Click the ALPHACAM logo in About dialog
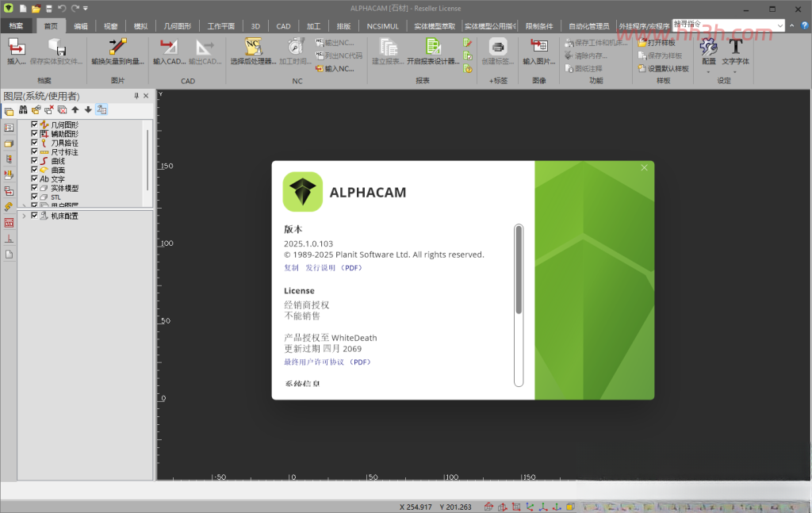812x513 pixels. click(x=302, y=192)
